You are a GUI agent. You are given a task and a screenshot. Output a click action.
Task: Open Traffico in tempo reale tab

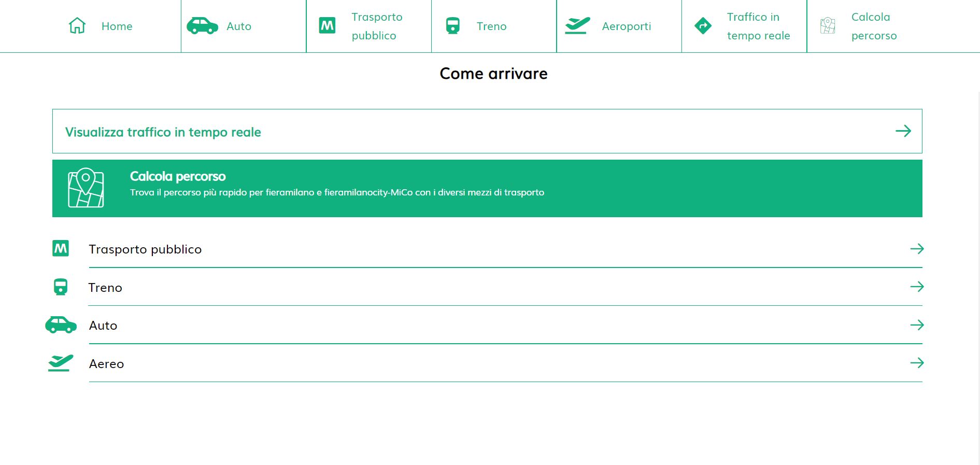tap(758, 26)
